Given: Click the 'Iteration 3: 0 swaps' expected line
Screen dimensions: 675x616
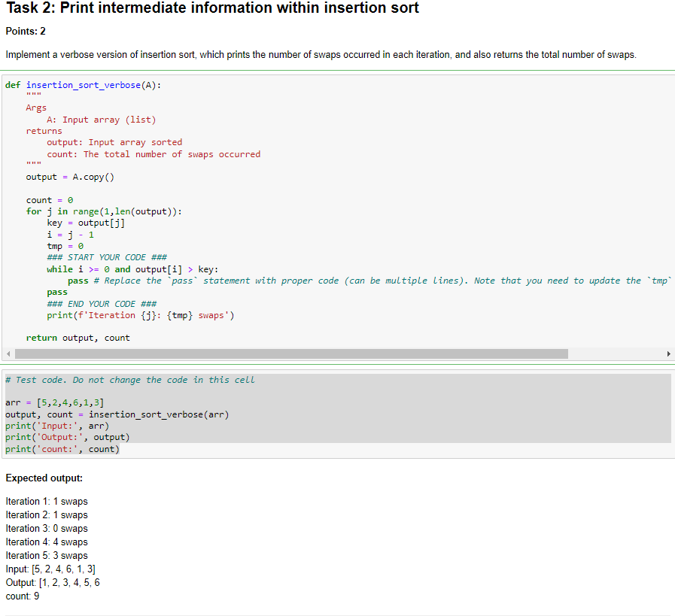Looking at the screenshot, I should pos(47,529).
